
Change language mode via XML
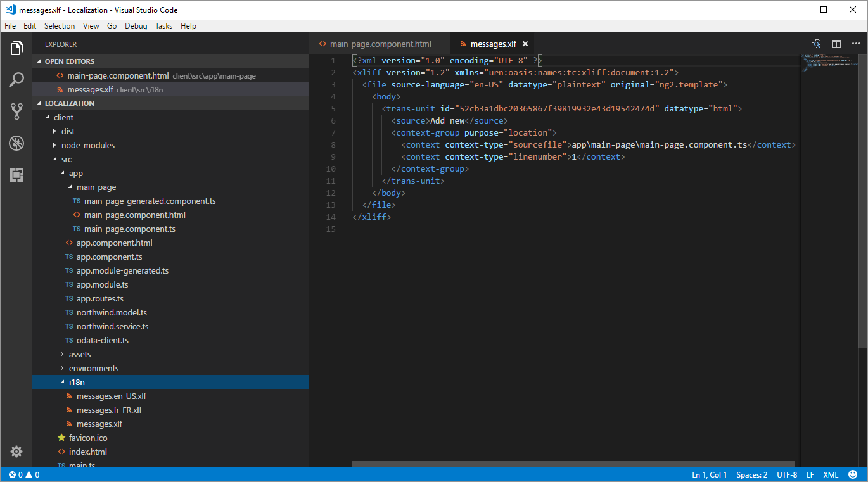tap(831, 475)
